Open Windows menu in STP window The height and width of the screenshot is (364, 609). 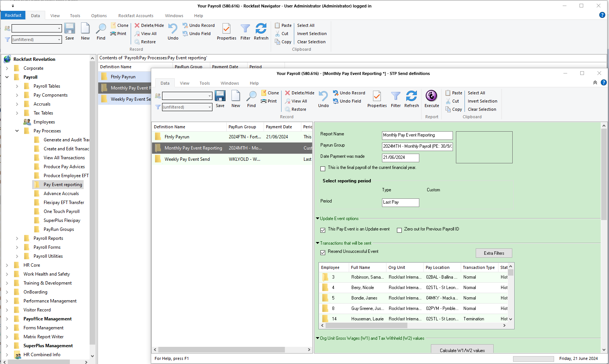pos(230,83)
